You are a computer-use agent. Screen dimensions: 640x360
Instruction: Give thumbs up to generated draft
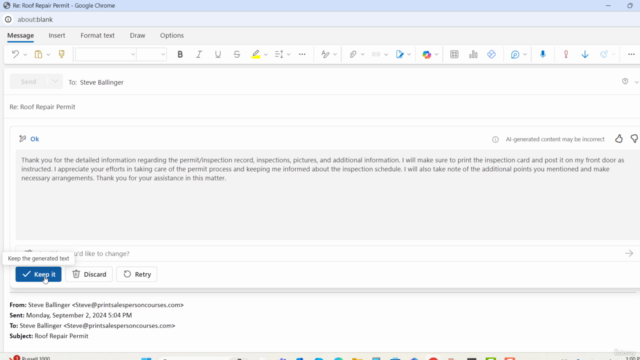pos(619,139)
